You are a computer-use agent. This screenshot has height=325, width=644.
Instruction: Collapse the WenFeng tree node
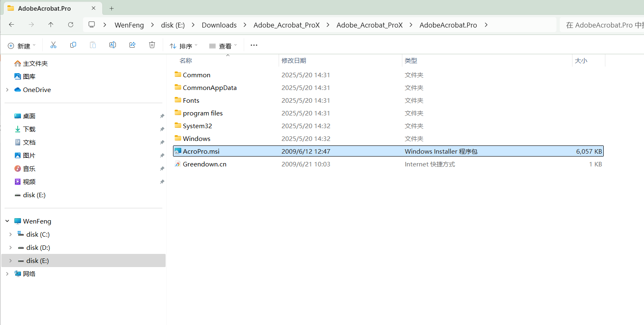pyautogui.click(x=7, y=221)
